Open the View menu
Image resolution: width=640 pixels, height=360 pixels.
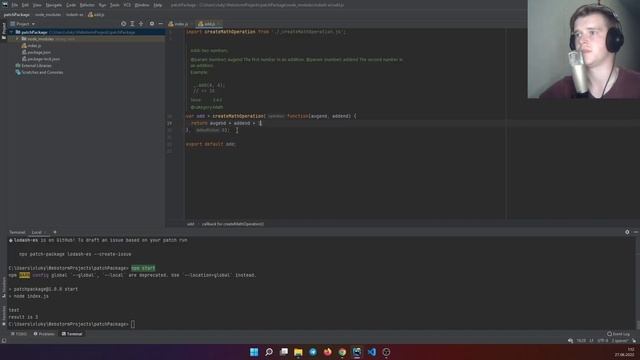37,5
